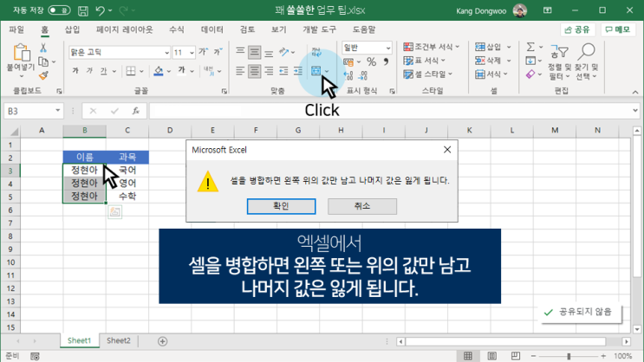Open 찾기 및 선택 find and select
The image size is (644, 362).
coord(587,61)
